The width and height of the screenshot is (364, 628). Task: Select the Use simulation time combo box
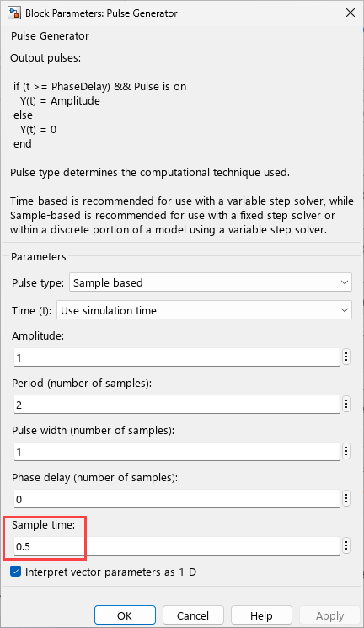point(204,310)
